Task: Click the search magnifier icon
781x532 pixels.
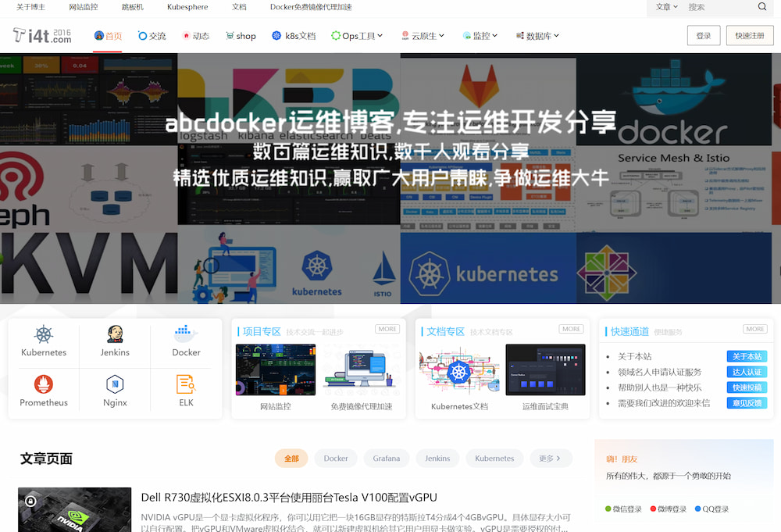Action: [x=762, y=7]
